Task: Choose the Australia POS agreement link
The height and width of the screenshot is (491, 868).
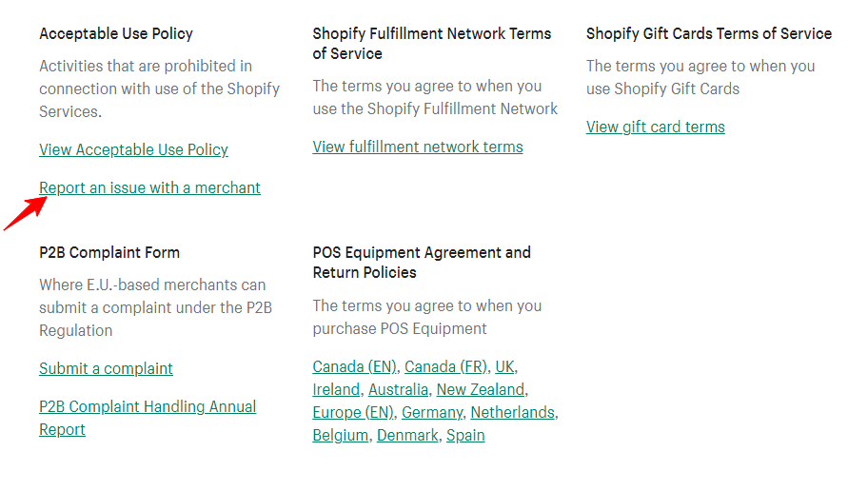Action: pos(398,389)
